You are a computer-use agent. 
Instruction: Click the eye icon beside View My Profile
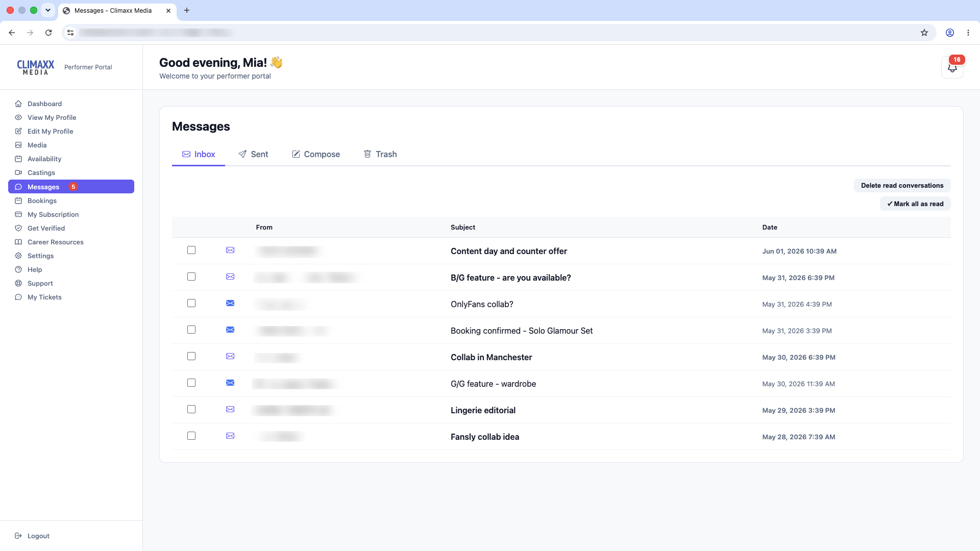pyautogui.click(x=18, y=117)
